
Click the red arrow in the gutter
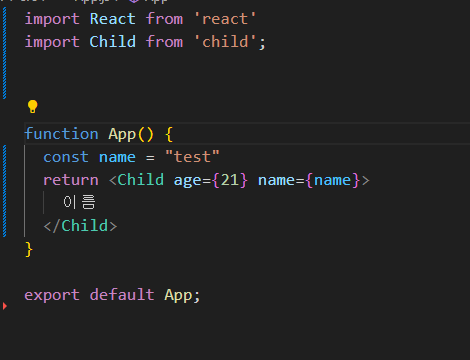(4, 306)
